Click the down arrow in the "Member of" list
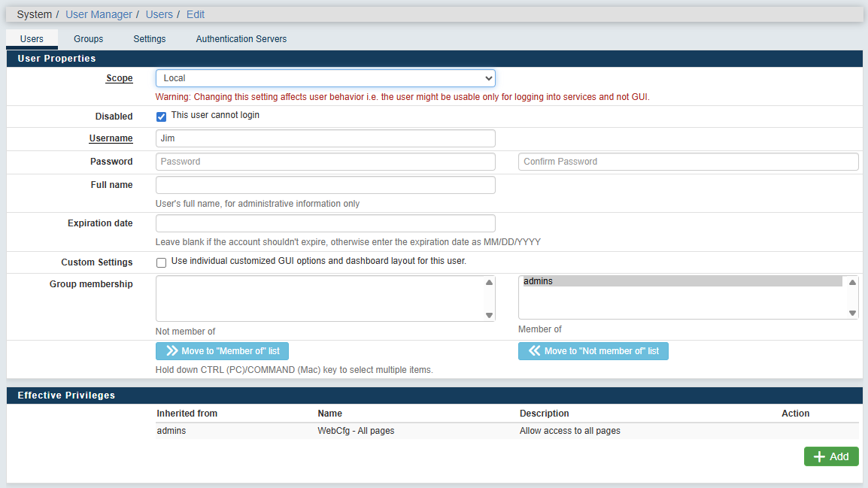 pos(852,313)
